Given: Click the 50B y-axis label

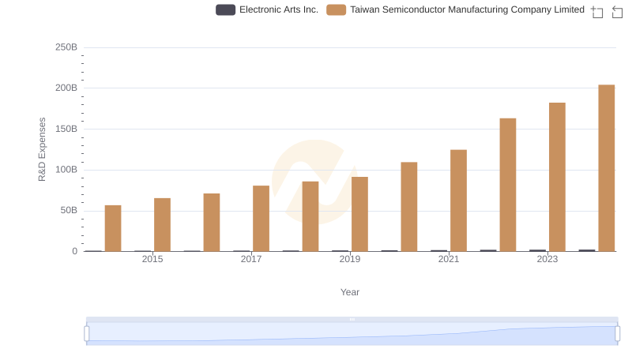Looking at the screenshot, I should click(x=69, y=210).
